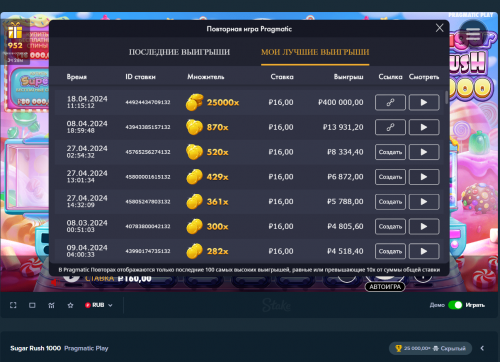This screenshot has height=362, width=500.
Task: Click Создать for the 282x win
Action: 390,251
